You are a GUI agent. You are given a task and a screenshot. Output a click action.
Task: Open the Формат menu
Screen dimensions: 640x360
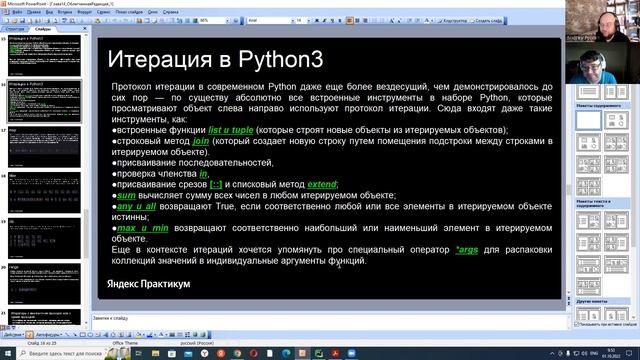point(84,12)
